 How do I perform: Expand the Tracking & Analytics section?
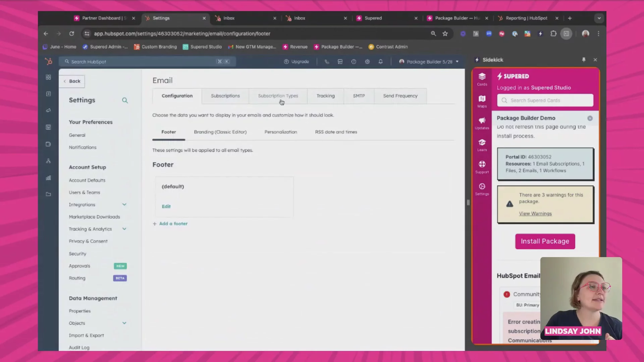pos(124,229)
